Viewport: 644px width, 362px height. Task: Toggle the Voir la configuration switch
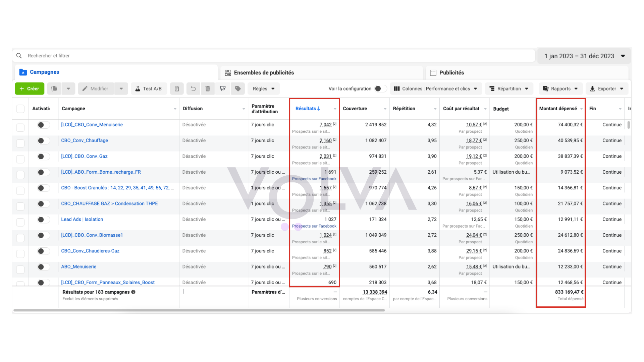click(380, 88)
